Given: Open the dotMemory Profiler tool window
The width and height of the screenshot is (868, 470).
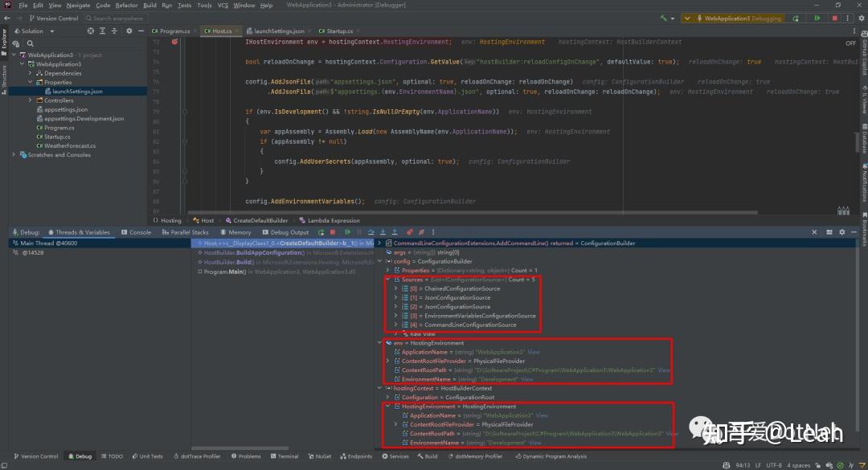Looking at the screenshot, I should [x=477, y=456].
